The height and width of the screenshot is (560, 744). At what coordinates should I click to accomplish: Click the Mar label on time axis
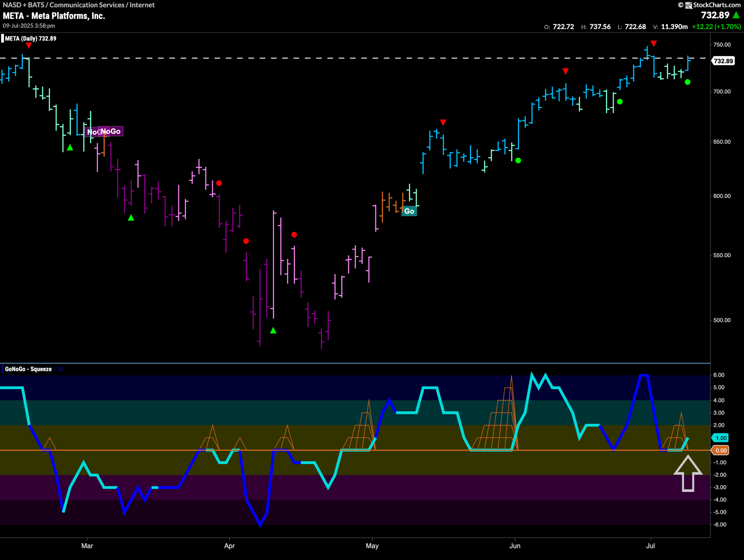coord(87,545)
